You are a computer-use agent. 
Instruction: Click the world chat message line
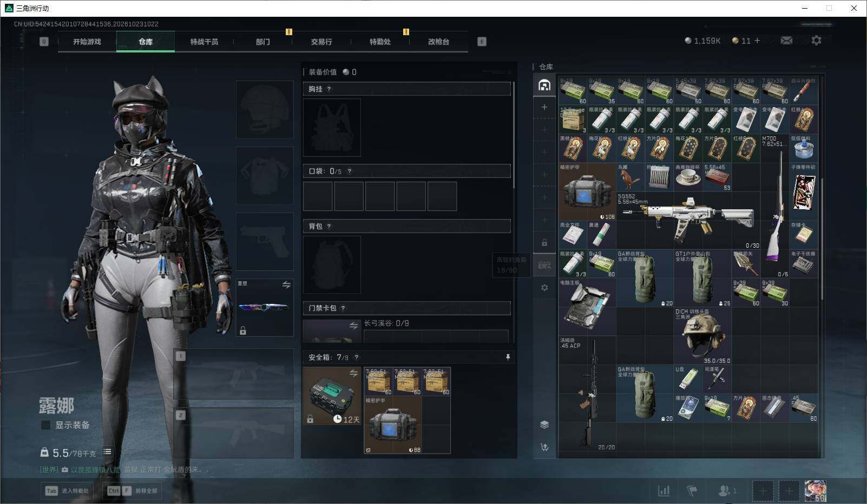click(x=124, y=469)
